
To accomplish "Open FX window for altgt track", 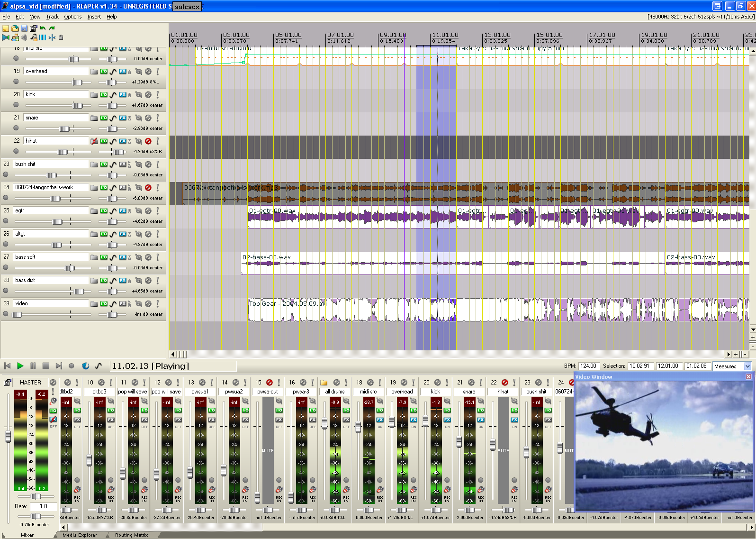I will [x=123, y=234].
